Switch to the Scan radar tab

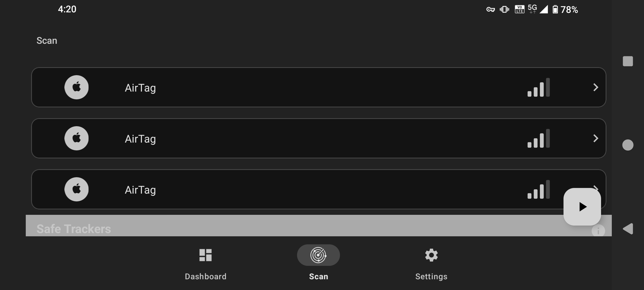[319, 255]
